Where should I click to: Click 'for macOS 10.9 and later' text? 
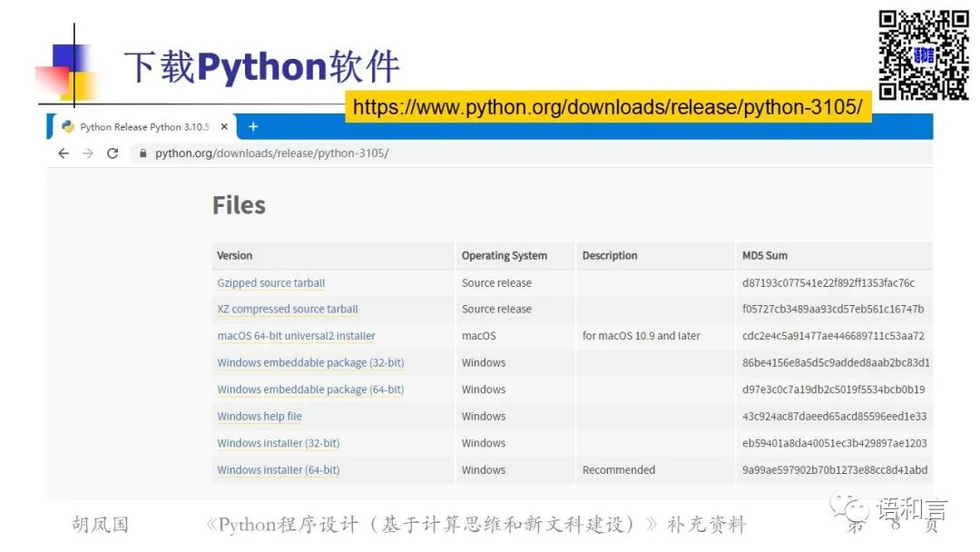pyautogui.click(x=642, y=336)
